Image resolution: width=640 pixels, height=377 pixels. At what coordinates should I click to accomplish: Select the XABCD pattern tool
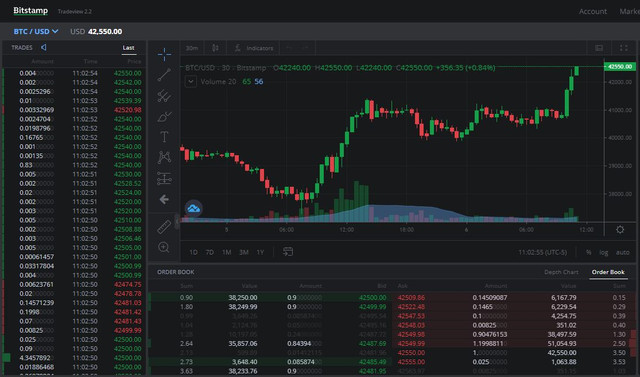coord(164,157)
